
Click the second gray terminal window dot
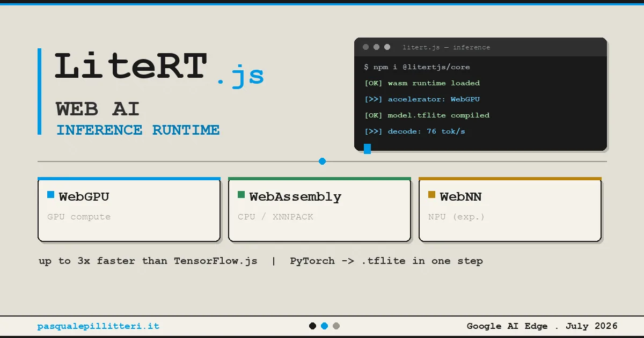[x=376, y=47]
